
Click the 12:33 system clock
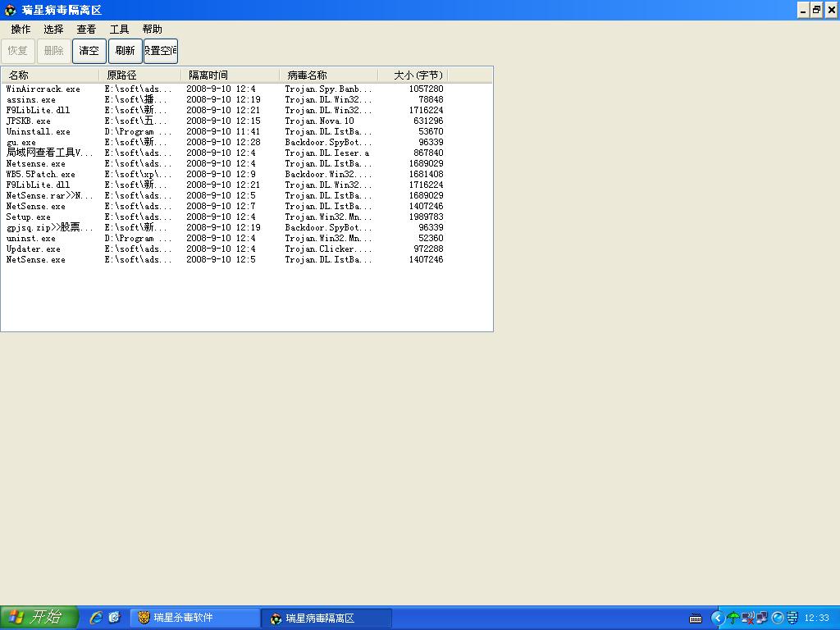[816, 619]
